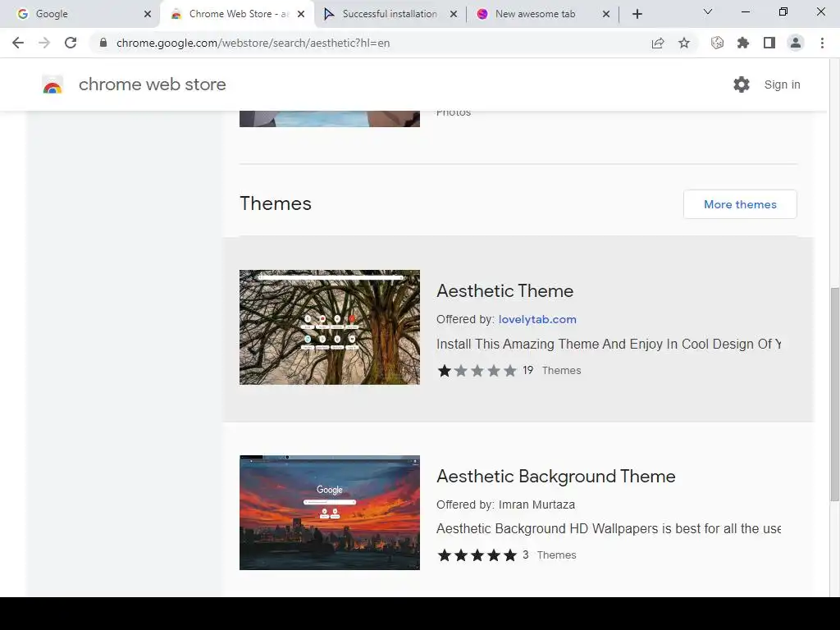Click the 'Offered by: Imran Murtaza' text
The width and height of the screenshot is (840, 630).
pyautogui.click(x=505, y=504)
